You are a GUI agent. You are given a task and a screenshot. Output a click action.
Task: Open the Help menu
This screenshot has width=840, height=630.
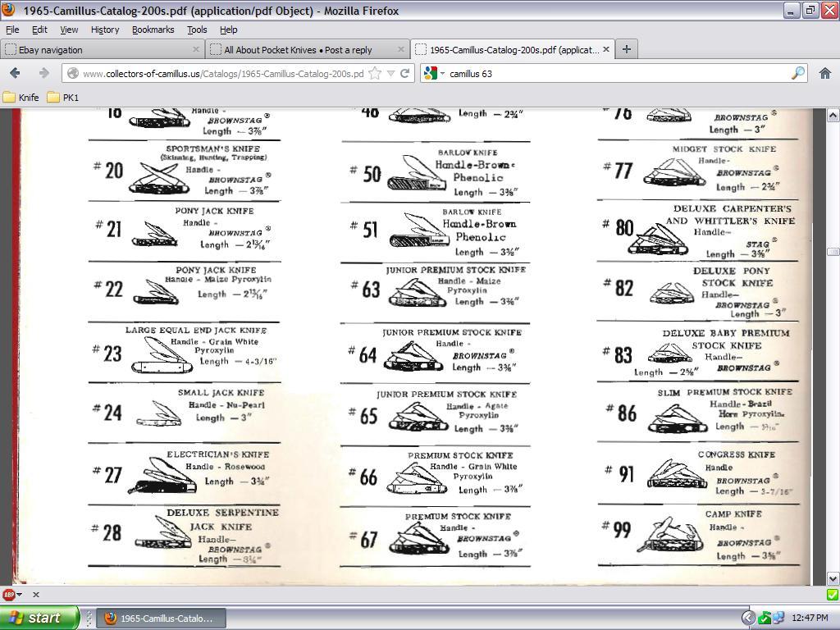click(x=228, y=30)
